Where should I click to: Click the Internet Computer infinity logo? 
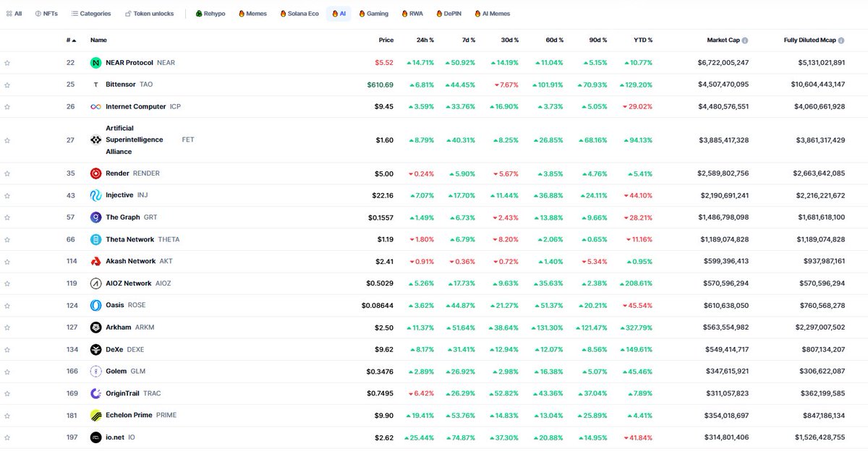click(95, 107)
